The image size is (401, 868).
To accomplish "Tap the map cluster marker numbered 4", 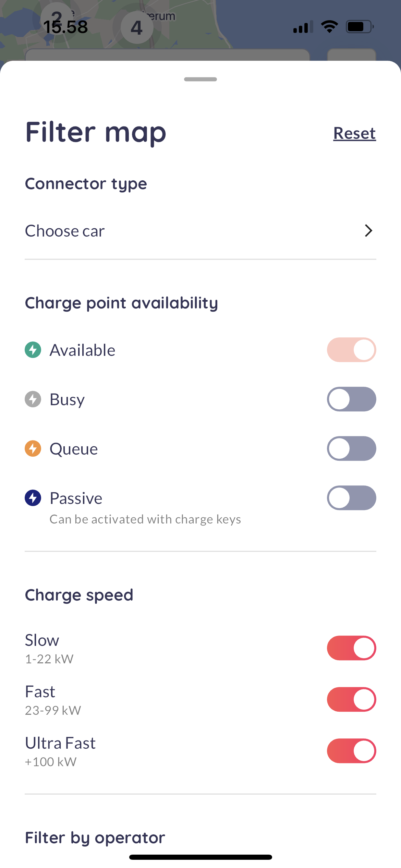I will 137,27.
